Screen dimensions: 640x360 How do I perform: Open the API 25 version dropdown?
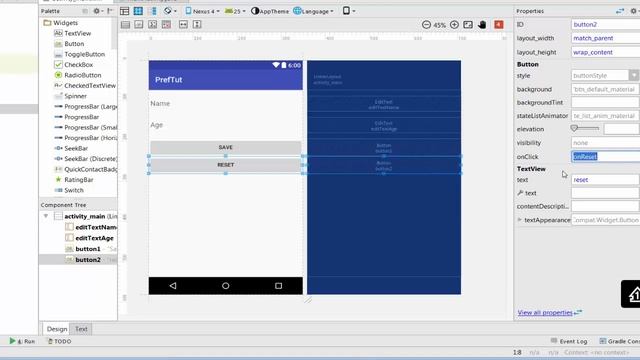(236, 11)
